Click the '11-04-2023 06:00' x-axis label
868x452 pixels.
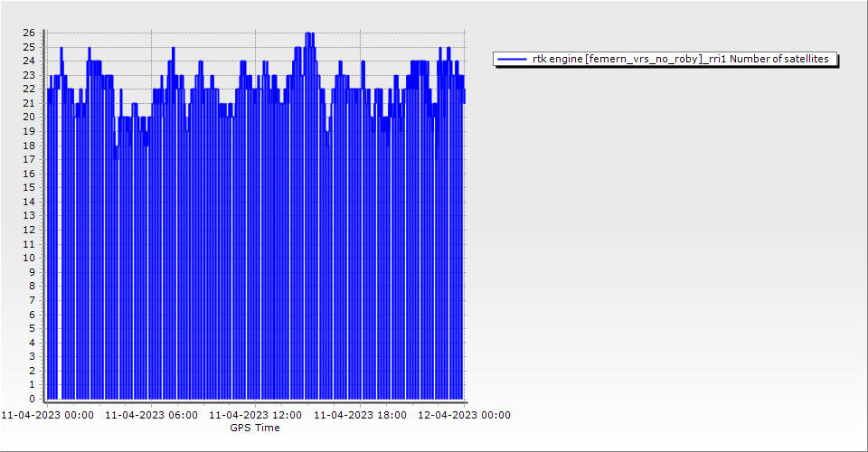click(150, 416)
